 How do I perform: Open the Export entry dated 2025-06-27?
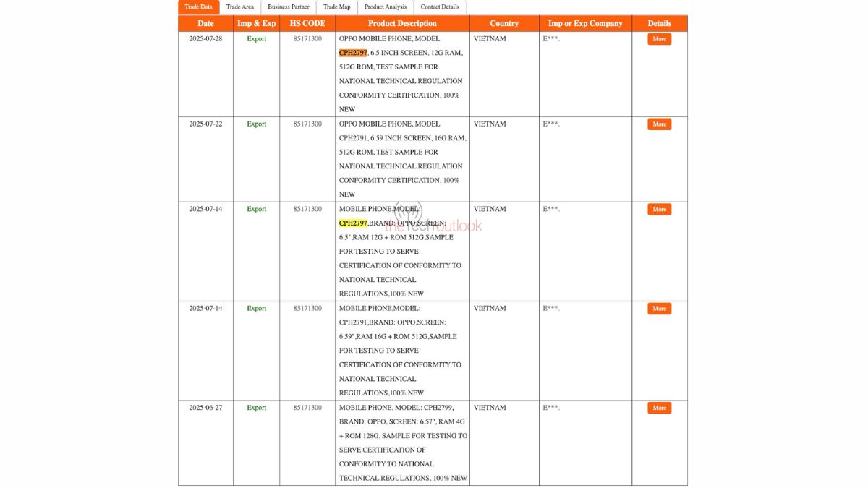click(256, 408)
